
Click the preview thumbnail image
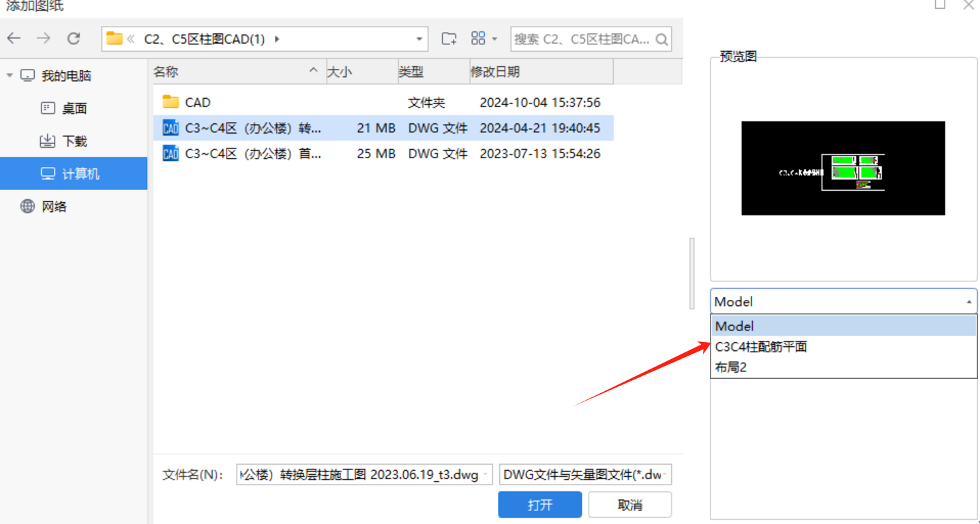tap(843, 168)
